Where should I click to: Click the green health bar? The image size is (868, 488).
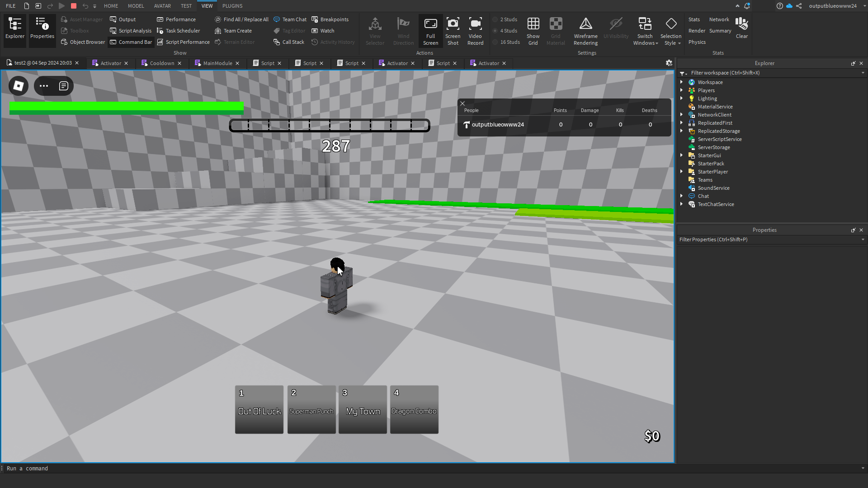127,108
